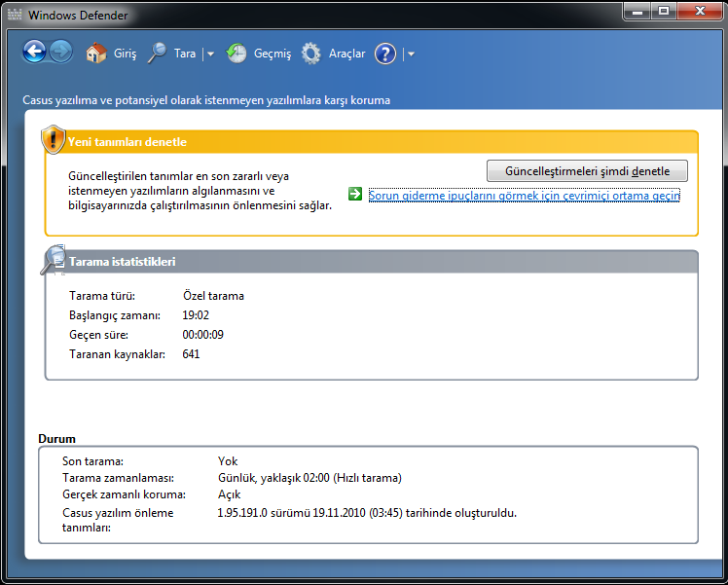This screenshot has width=728, height=585.
Task: Select the elapsed time 00:00:09
Action: point(202,335)
